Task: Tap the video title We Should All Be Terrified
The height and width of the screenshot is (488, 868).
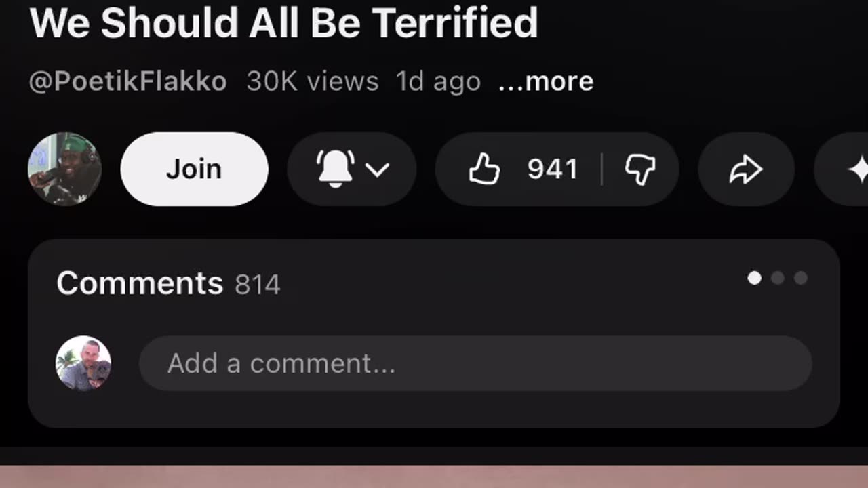Action: click(x=284, y=22)
